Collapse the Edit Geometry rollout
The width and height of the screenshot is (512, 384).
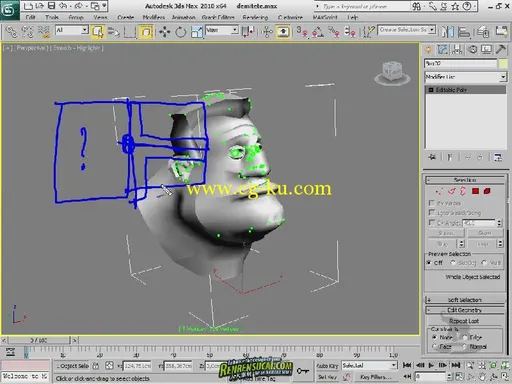pos(465,310)
